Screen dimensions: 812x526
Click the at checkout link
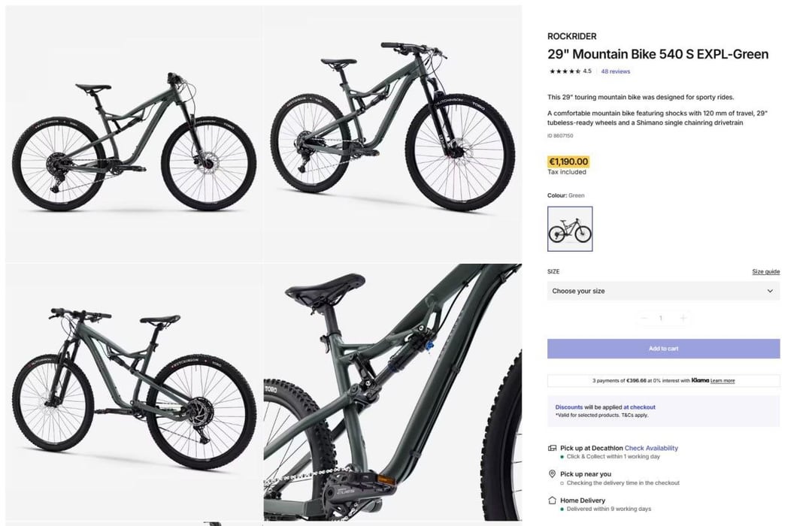click(x=639, y=407)
